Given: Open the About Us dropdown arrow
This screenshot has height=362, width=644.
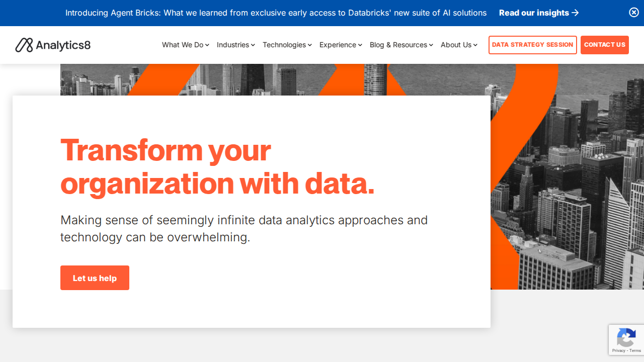Looking at the screenshot, I should pyautogui.click(x=475, y=45).
